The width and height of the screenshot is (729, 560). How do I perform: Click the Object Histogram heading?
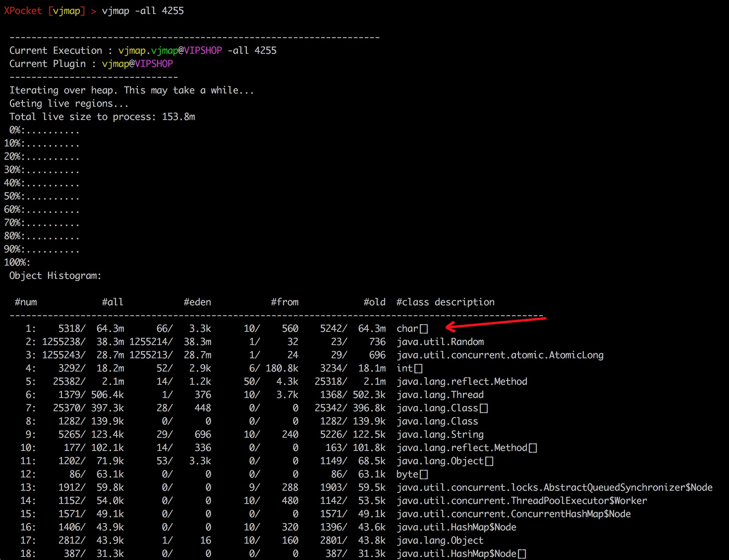pyautogui.click(x=55, y=276)
